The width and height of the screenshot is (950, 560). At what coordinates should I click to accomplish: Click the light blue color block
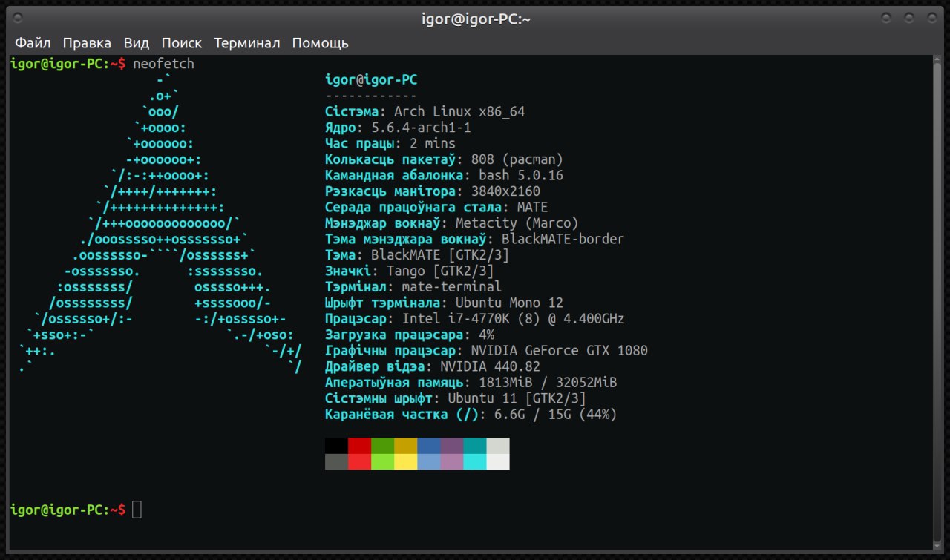(x=428, y=461)
